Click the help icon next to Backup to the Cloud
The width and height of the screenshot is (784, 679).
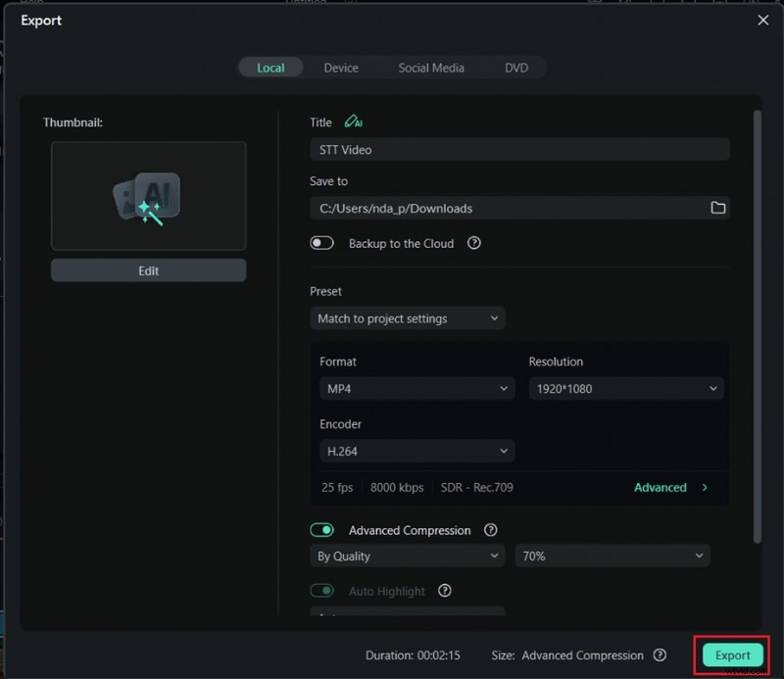click(x=474, y=243)
